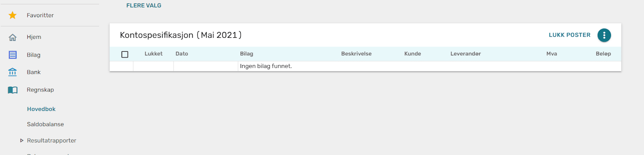Open the three-dot more options menu
This screenshot has height=155, width=644.
click(604, 35)
